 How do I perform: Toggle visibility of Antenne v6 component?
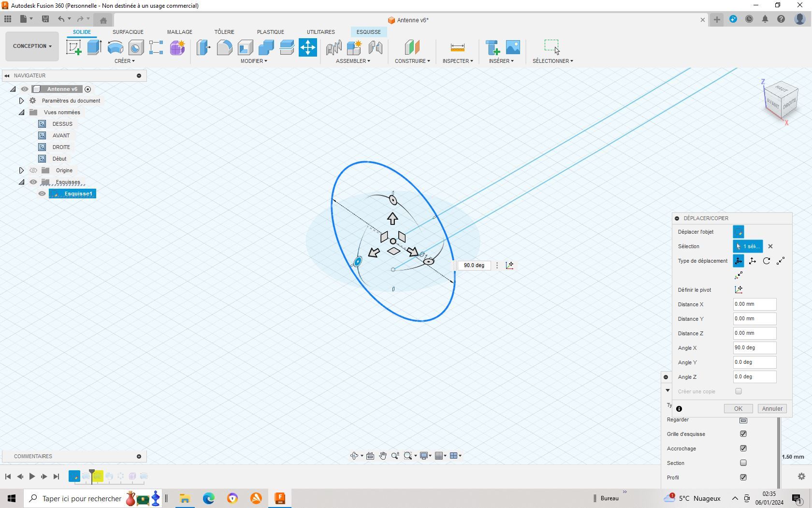tap(25, 89)
